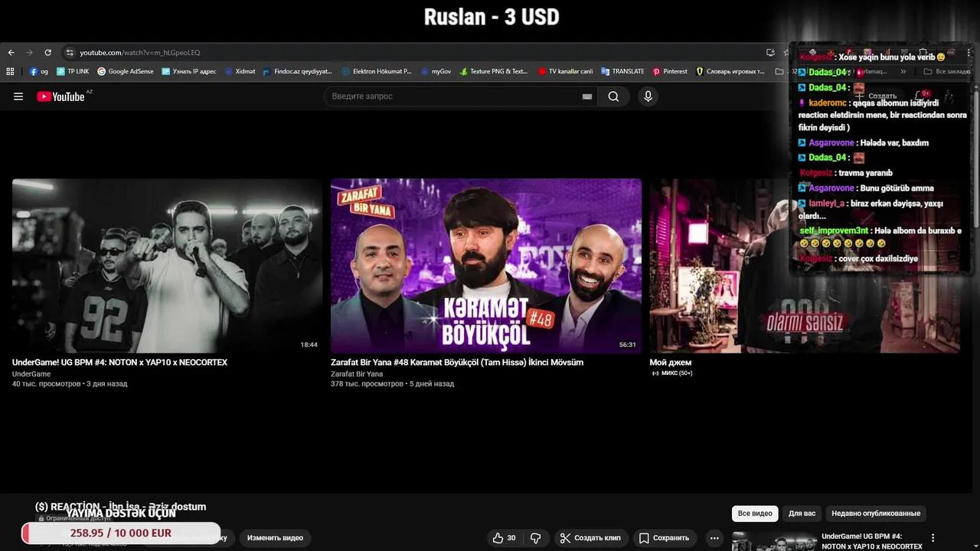Select the Для вас filter chip
The image size is (980, 551).
[802, 514]
